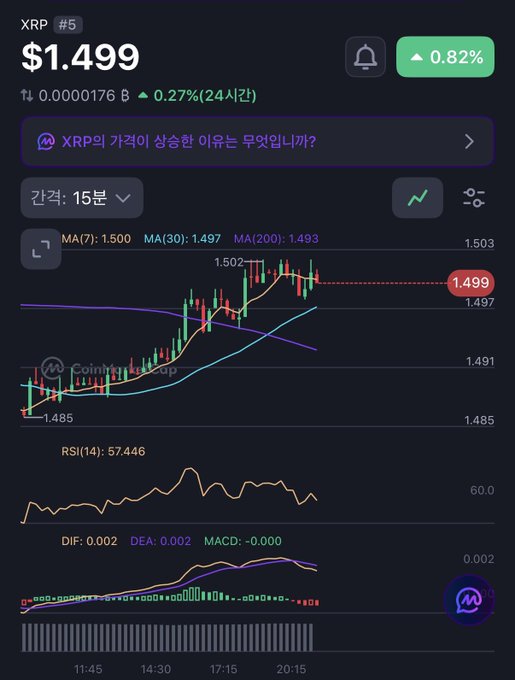Tap the 60.0 RSI axis label
Viewport: 515px width, 680px height.
coord(482,490)
